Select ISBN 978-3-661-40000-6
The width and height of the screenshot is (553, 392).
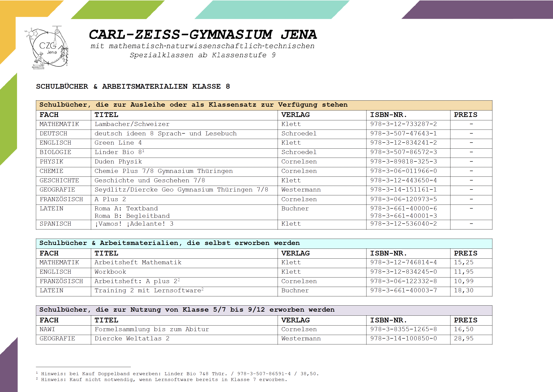pos(403,208)
